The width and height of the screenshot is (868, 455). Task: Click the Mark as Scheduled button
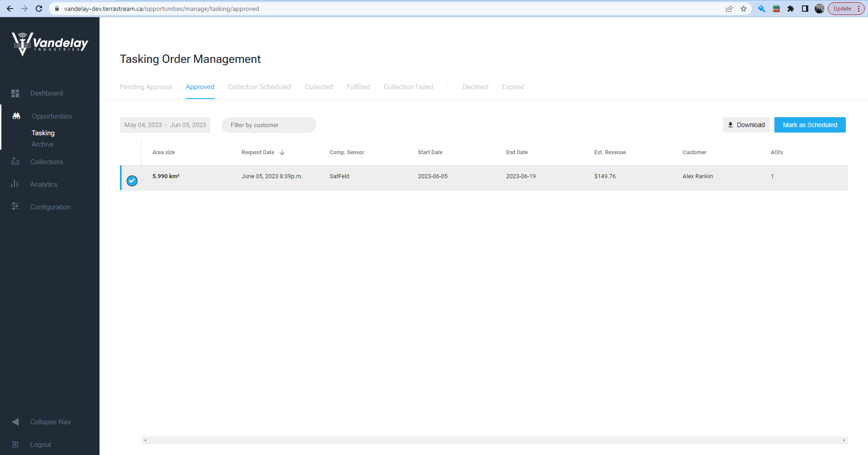(x=810, y=125)
